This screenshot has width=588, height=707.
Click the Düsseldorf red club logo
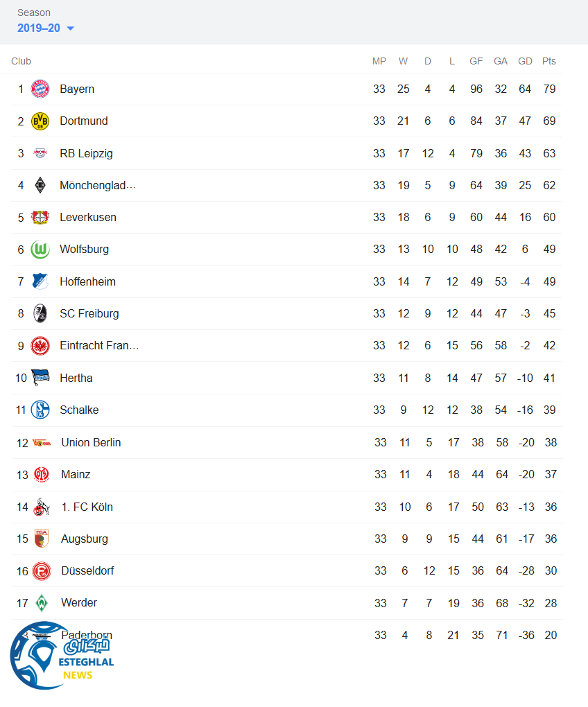[42, 571]
